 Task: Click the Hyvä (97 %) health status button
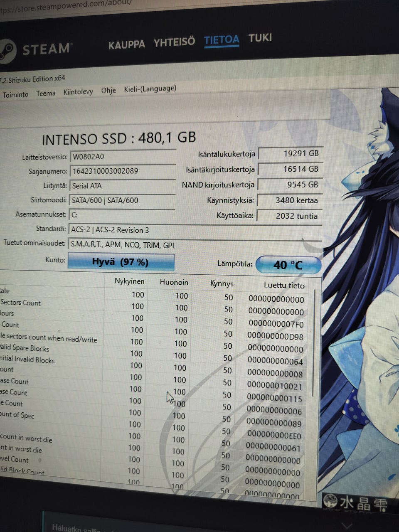click(x=121, y=262)
